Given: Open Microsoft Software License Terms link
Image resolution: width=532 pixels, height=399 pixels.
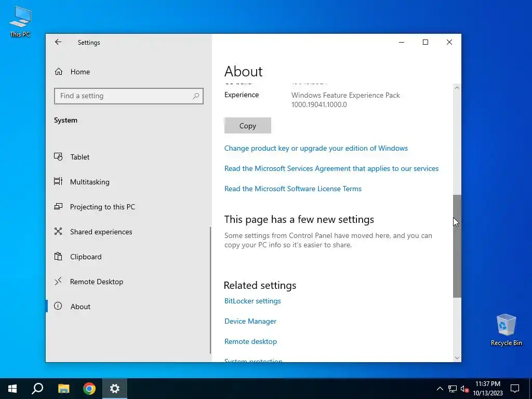Looking at the screenshot, I should (x=293, y=189).
